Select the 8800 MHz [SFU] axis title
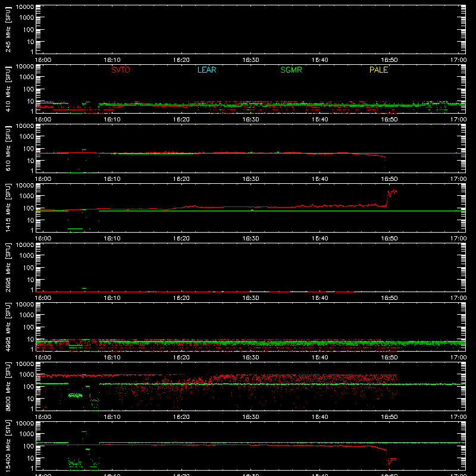The image size is (476, 476). pos(8,387)
